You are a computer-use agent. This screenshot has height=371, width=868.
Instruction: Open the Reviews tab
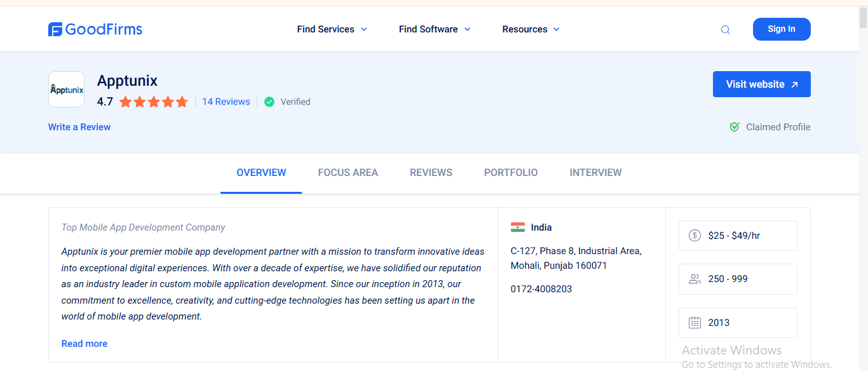[x=431, y=173]
